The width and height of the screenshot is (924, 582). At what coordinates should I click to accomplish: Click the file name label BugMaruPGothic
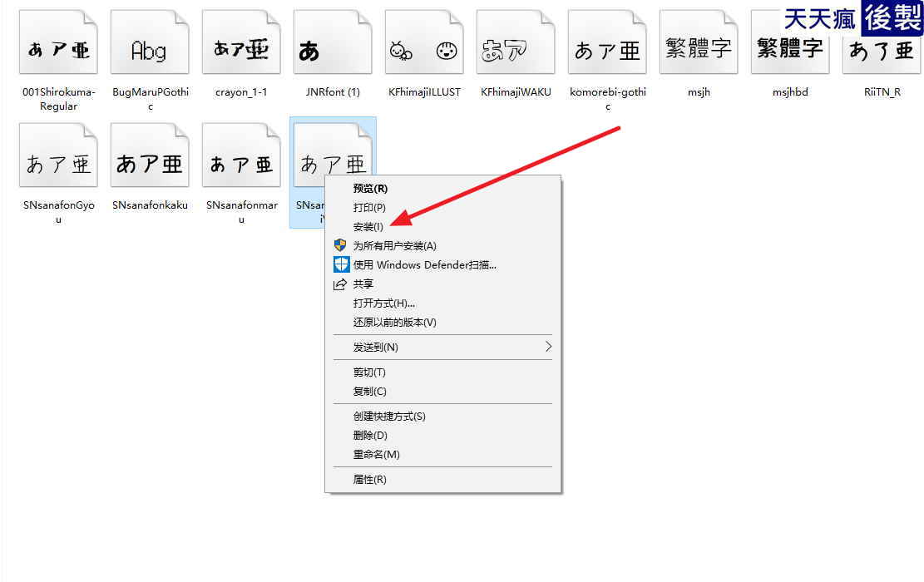[151, 99]
